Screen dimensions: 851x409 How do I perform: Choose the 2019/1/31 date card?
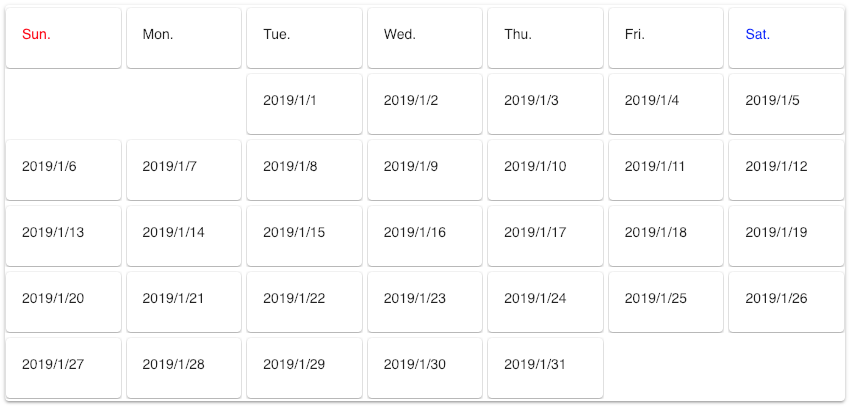click(545, 368)
